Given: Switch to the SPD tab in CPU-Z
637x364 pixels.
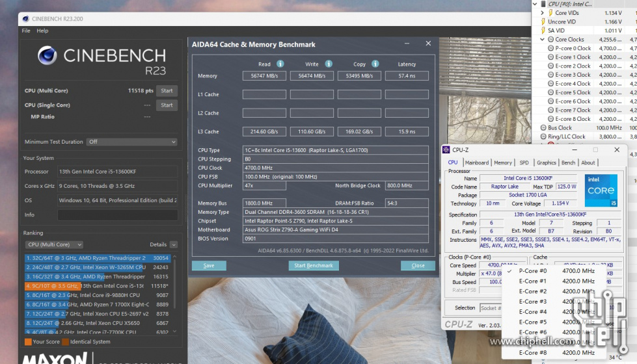Looking at the screenshot, I should pos(524,162).
